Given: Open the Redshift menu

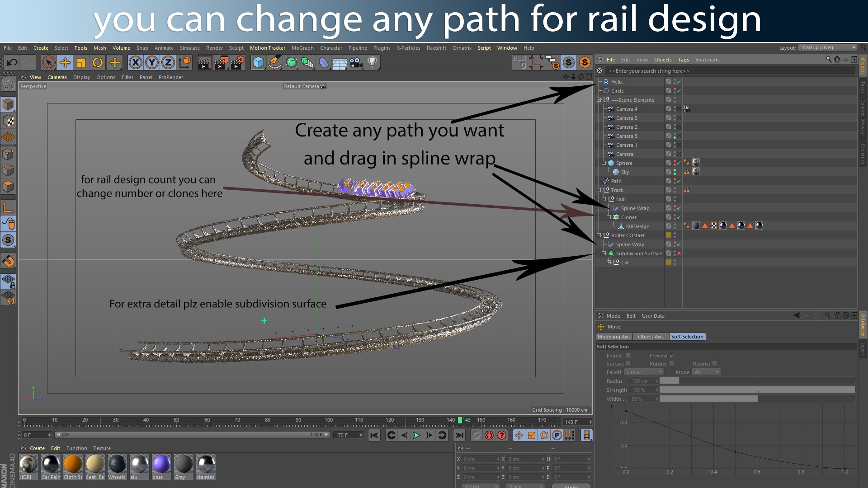Looking at the screenshot, I should pos(436,48).
